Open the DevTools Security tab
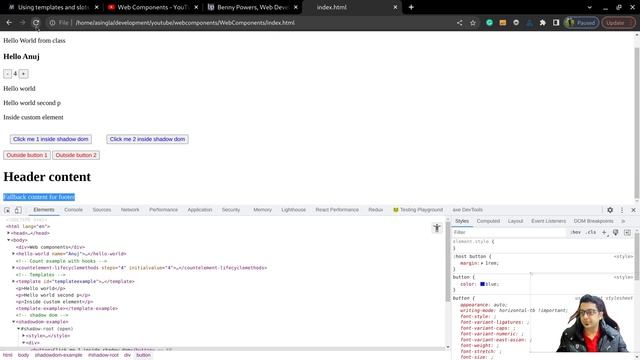The image size is (640, 360). [231, 210]
